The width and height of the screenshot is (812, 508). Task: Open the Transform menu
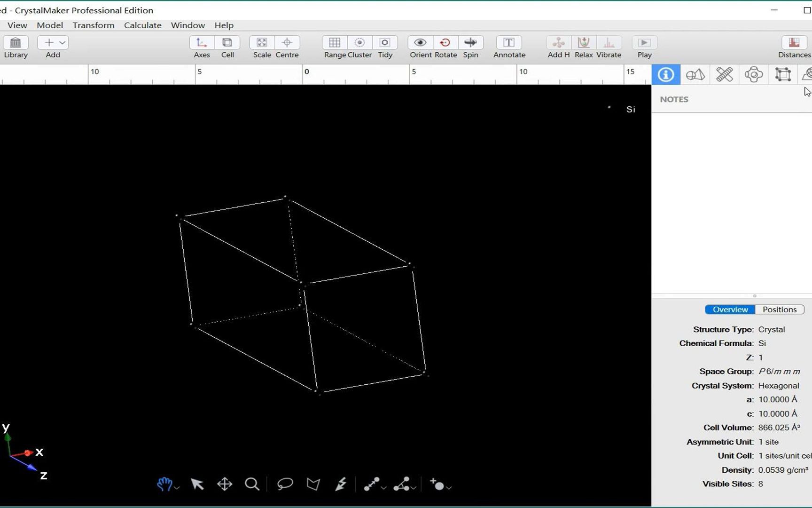pyautogui.click(x=93, y=25)
